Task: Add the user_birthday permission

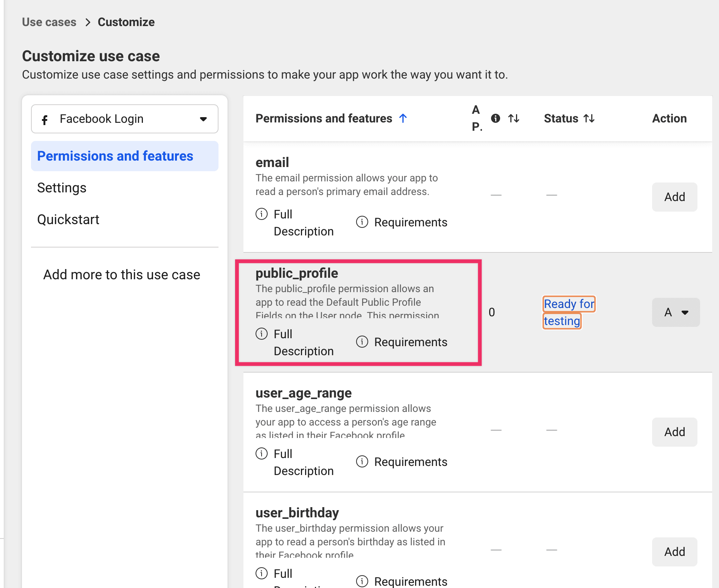Action: [x=674, y=552]
